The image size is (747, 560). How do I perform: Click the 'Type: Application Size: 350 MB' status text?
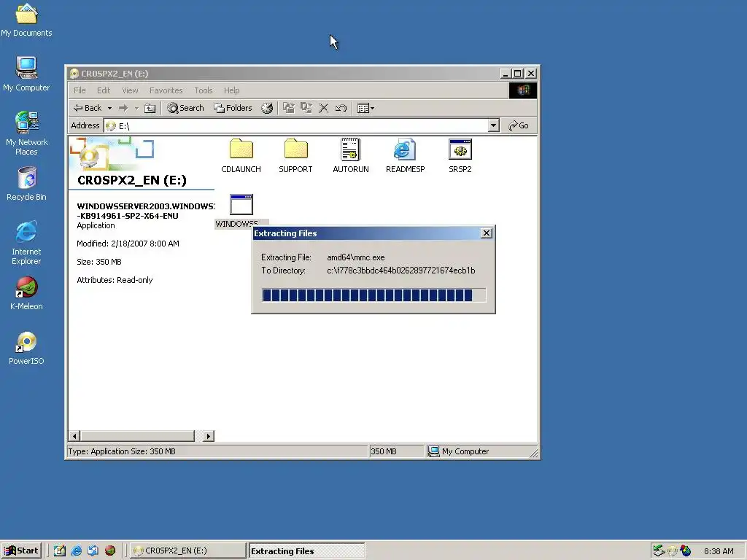coord(122,451)
